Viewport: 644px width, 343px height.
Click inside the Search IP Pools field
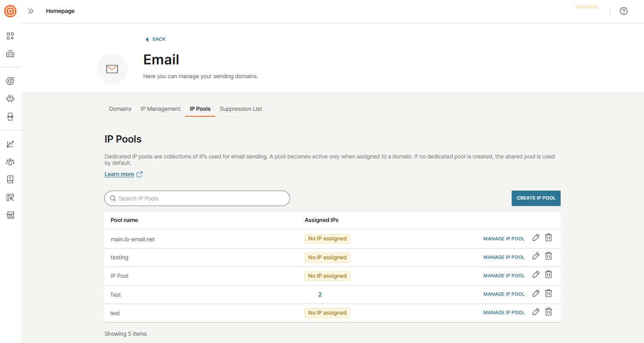pos(197,198)
